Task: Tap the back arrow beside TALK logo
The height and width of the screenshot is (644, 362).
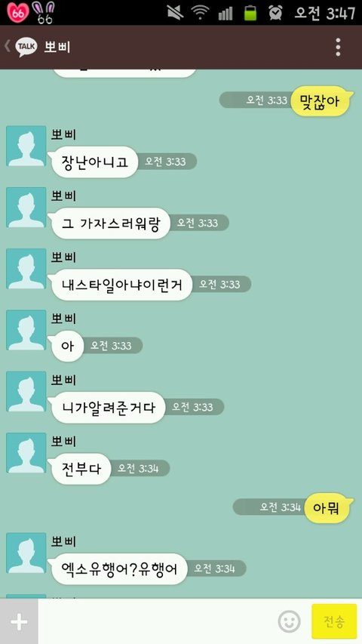Action: (x=8, y=46)
